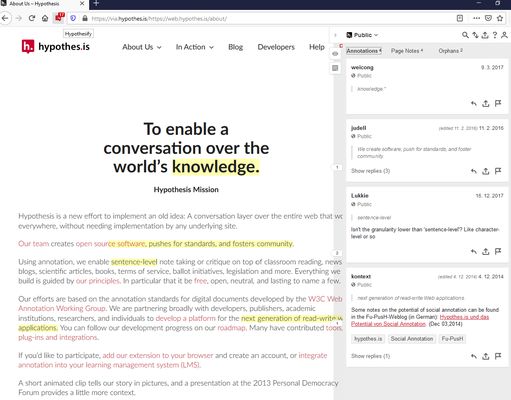This screenshot has width=511, height=400.
Task: Flag kontext's annotation
Action: [498, 356]
